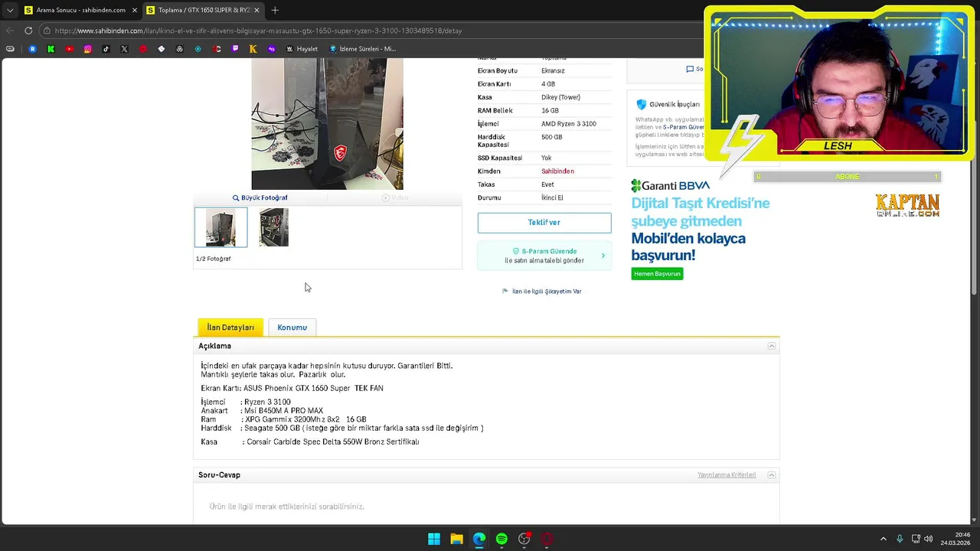This screenshot has width=980, height=551.
Task: Click the magnifier icon beside 'Büyük Fotoğraf'
Action: (x=236, y=197)
